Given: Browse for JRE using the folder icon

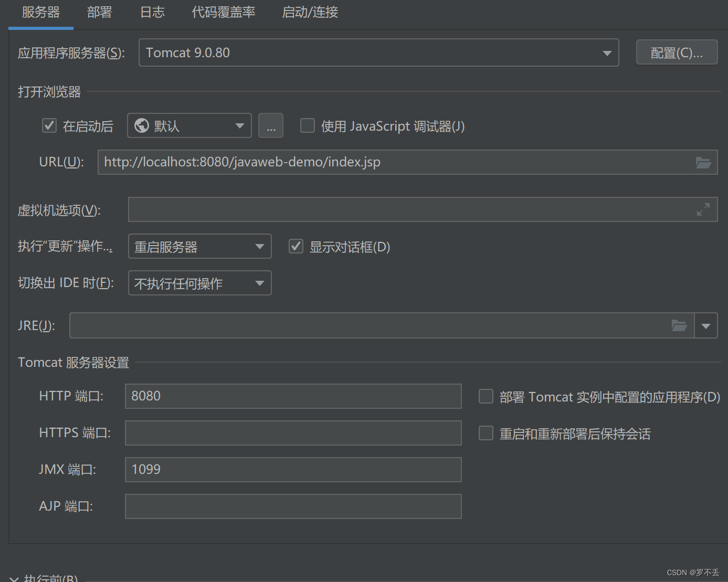Looking at the screenshot, I should [x=679, y=326].
